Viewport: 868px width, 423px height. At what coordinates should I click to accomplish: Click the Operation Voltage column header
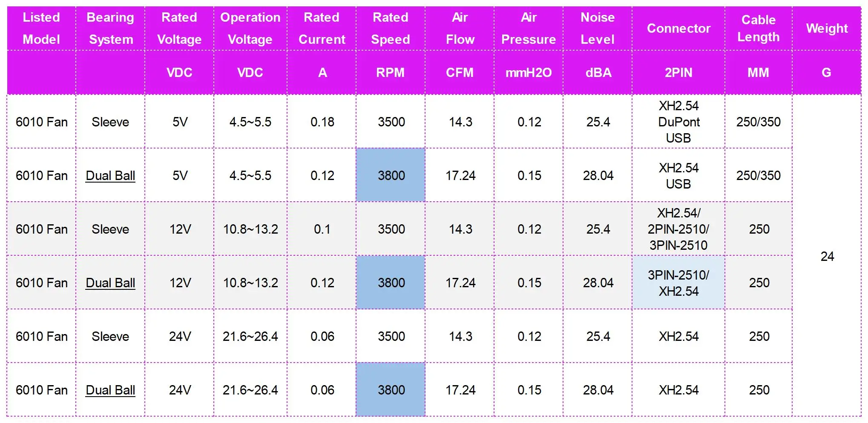[x=250, y=28]
